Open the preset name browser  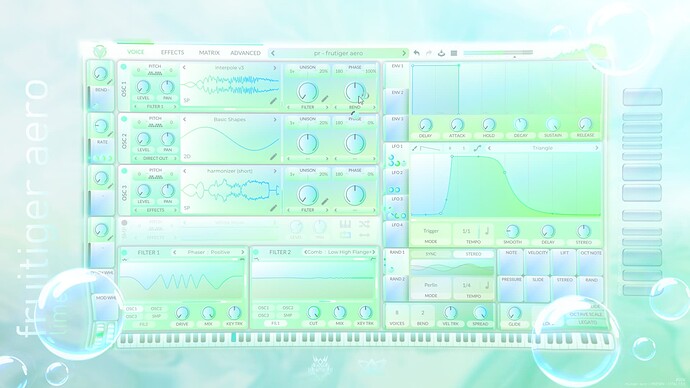[338, 53]
